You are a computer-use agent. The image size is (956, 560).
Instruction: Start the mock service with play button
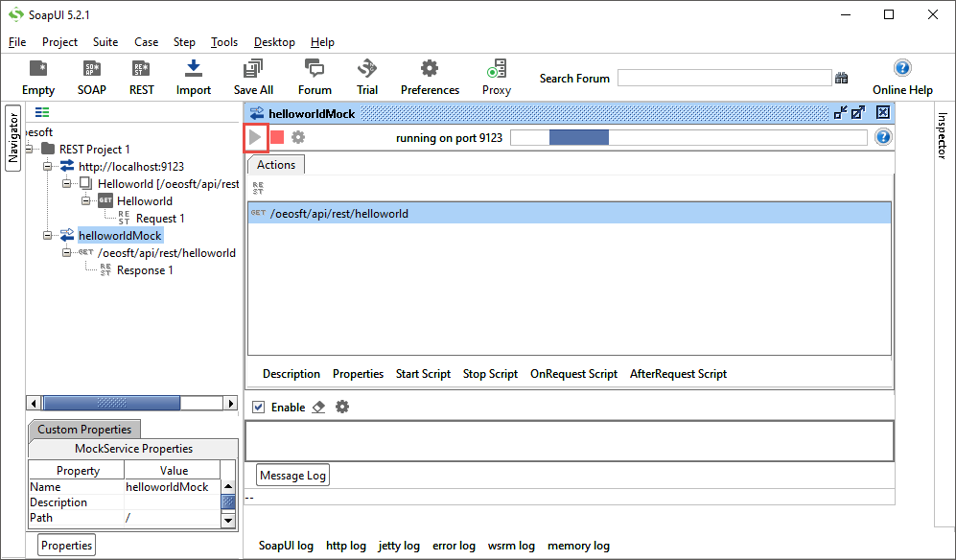(x=255, y=137)
